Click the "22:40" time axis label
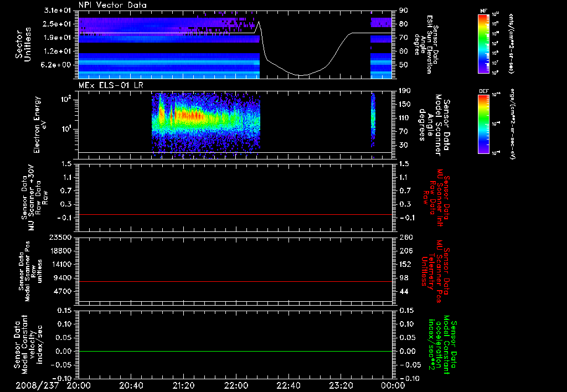Viewport: 567px width, 392px height. [x=288, y=385]
